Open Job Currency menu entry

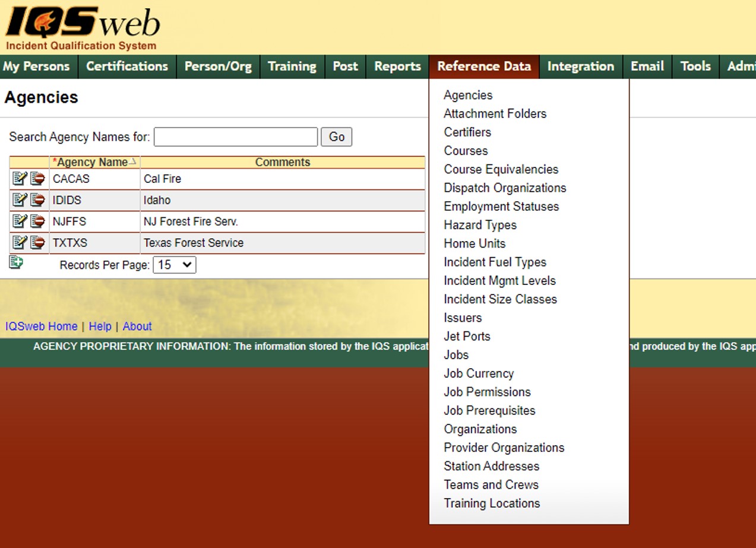[x=479, y=373]
